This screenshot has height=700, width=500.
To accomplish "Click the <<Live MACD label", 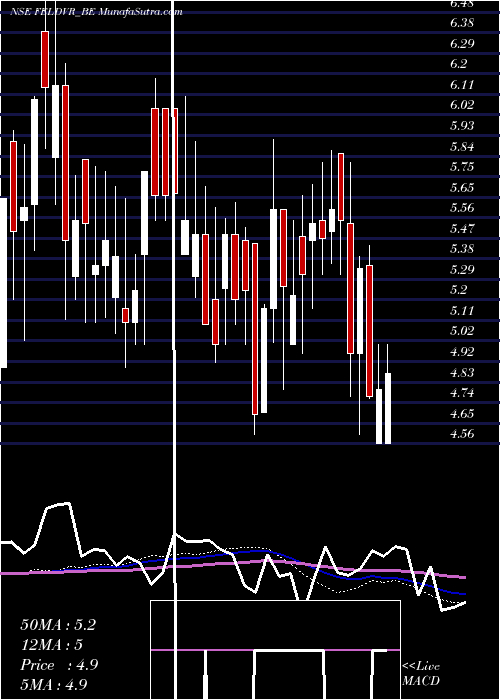I will click(421, 674).
